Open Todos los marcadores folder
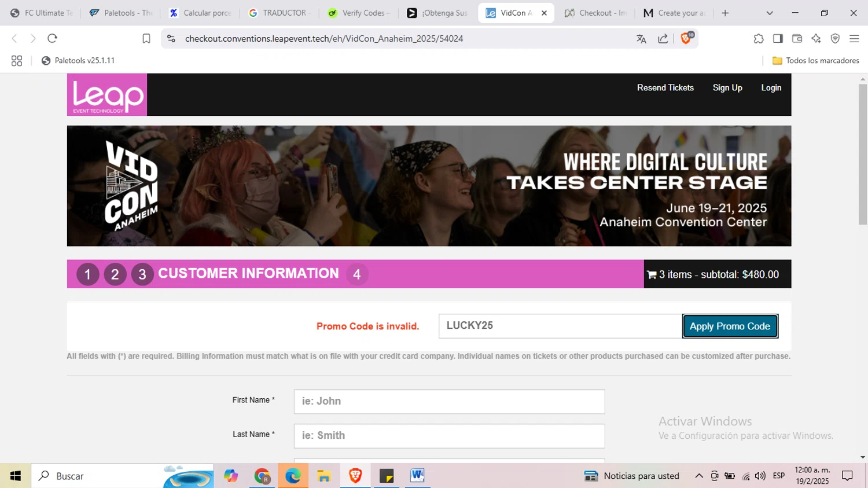868x488 pixels. click(x=816, y=61)
